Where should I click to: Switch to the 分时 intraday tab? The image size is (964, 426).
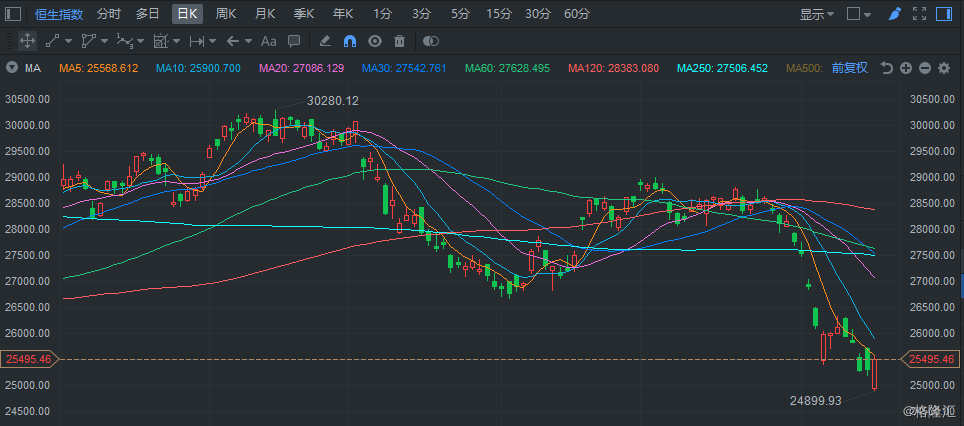click(x=109, y=14)
